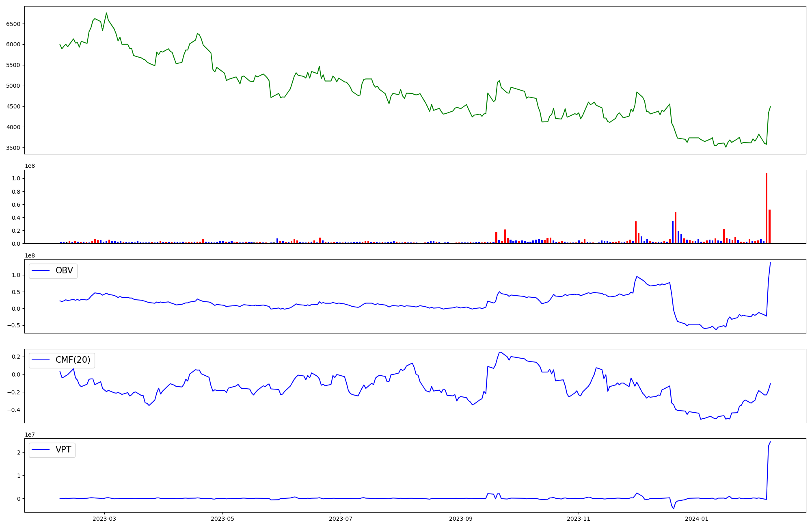Click the 6500 tick on price axis

point(13,24)
